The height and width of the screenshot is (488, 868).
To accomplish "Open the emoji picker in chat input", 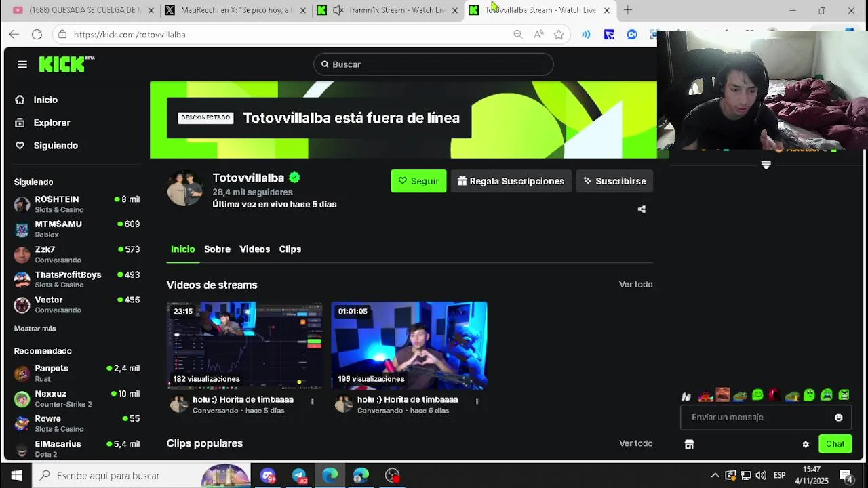I will pyautogui.click(x=839, y=418).
